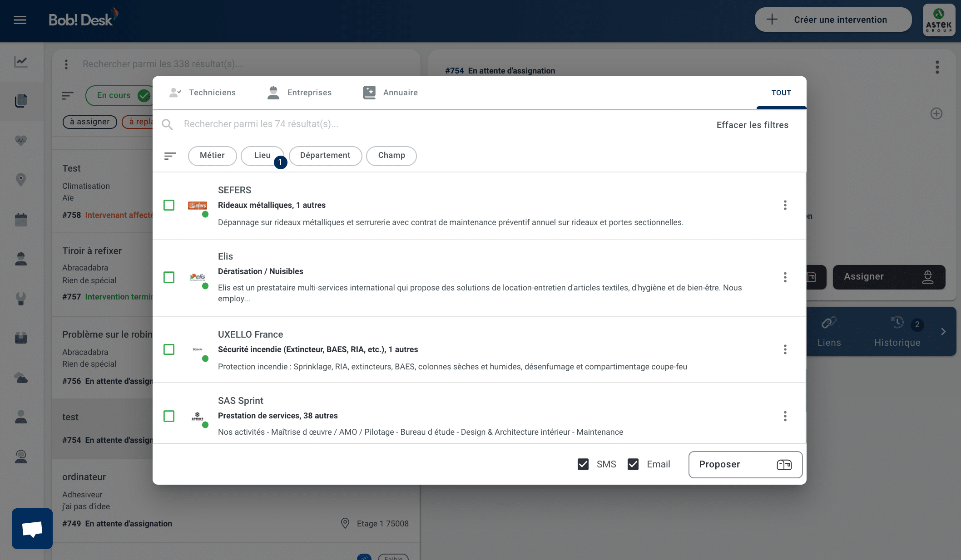Open options menu for UXELLO France row
This screenshot has height=560, width=961.
(x=785, y=349)
